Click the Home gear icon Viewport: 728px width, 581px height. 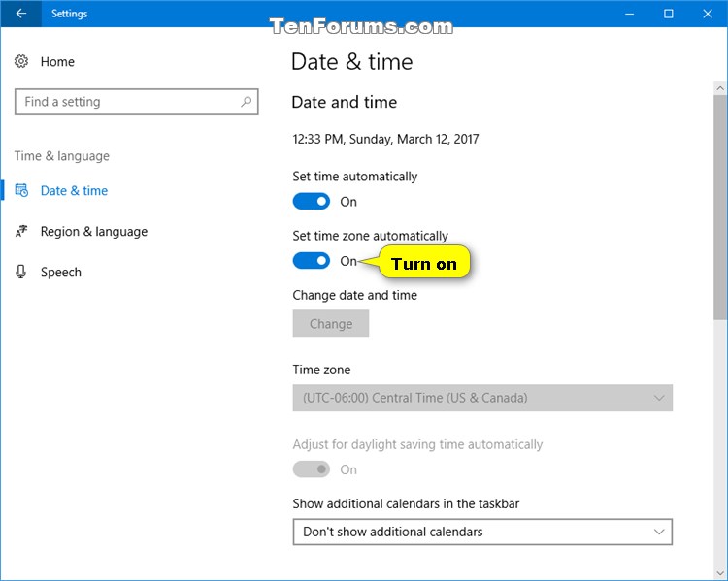coord(21,62)
